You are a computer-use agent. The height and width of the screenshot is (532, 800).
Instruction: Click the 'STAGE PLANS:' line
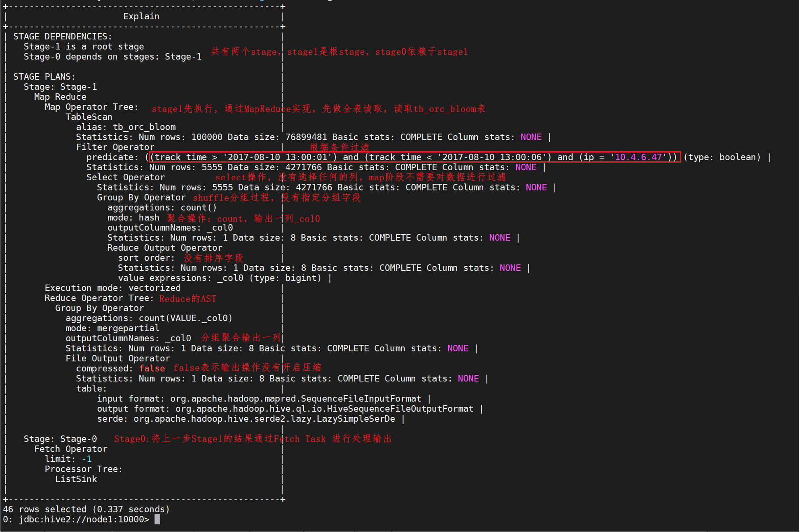pos(44,77)
